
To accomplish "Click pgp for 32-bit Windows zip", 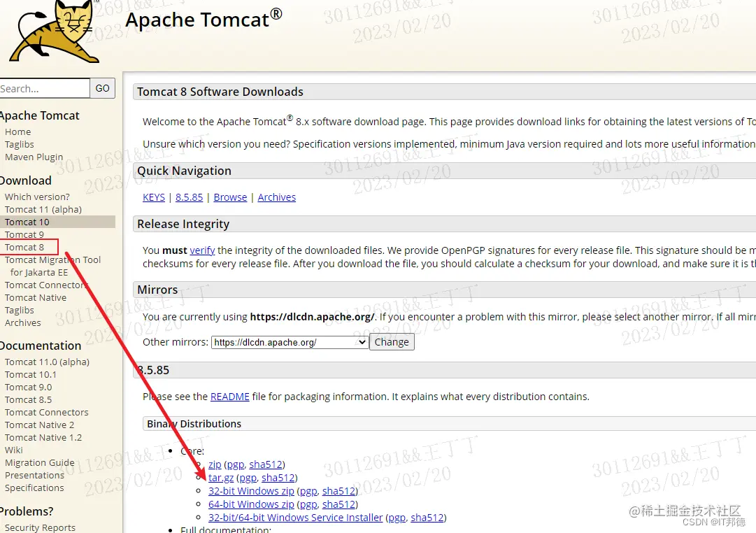I will point(308,491).
